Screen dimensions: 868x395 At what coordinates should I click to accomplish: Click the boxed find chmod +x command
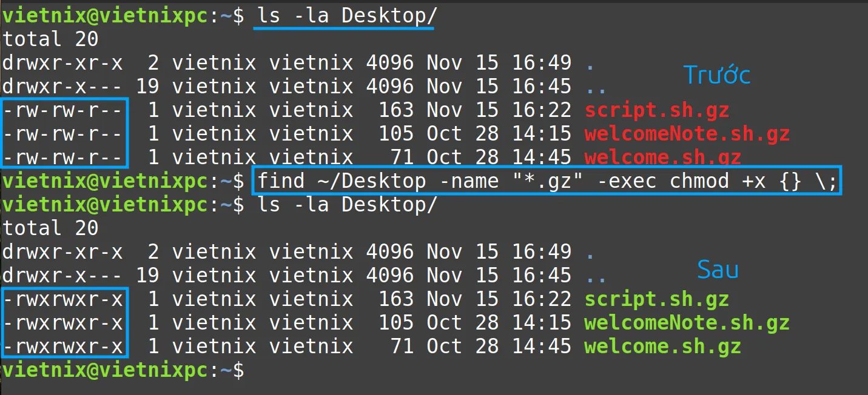click(x=547, y=181)
